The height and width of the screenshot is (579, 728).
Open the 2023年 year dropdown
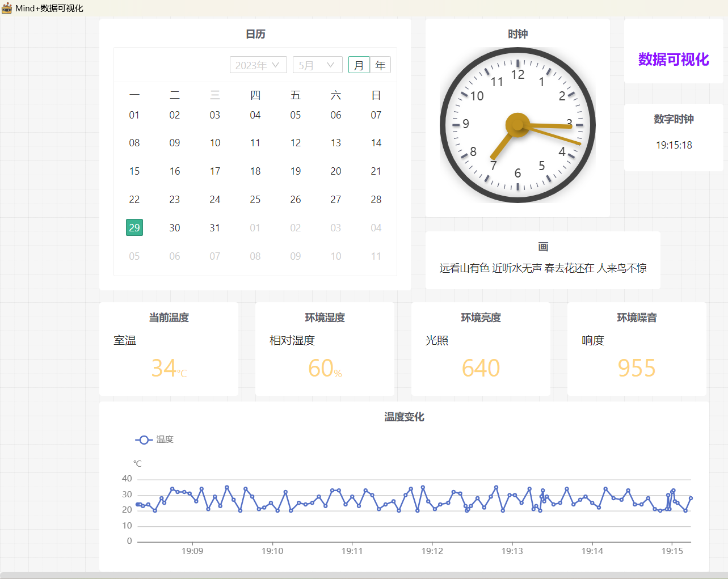(x=258, y=65)
